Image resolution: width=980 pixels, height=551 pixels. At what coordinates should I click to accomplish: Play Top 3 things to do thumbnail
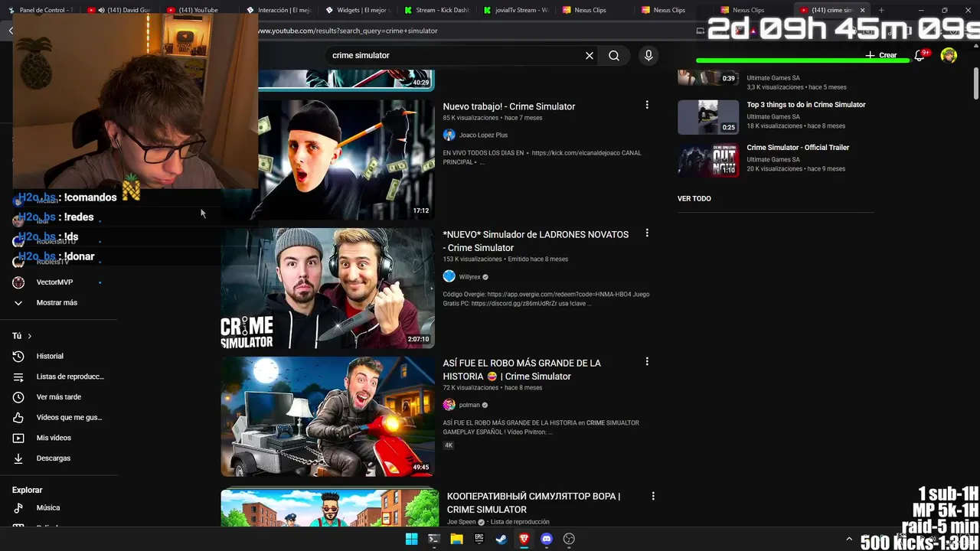pos(708,117)
